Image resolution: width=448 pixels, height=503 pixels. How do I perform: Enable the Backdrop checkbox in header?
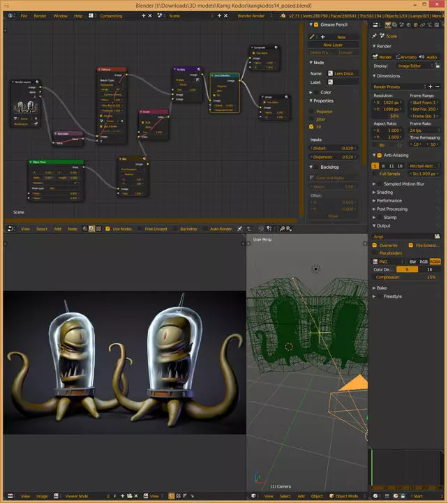pos(175,229)
